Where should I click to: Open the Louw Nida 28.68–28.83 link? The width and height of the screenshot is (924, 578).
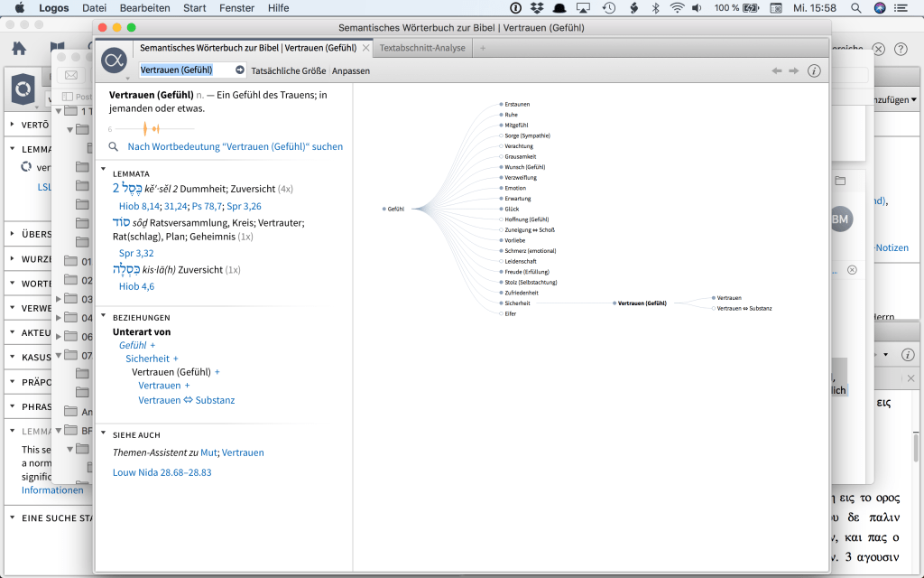tap(162, 472)
